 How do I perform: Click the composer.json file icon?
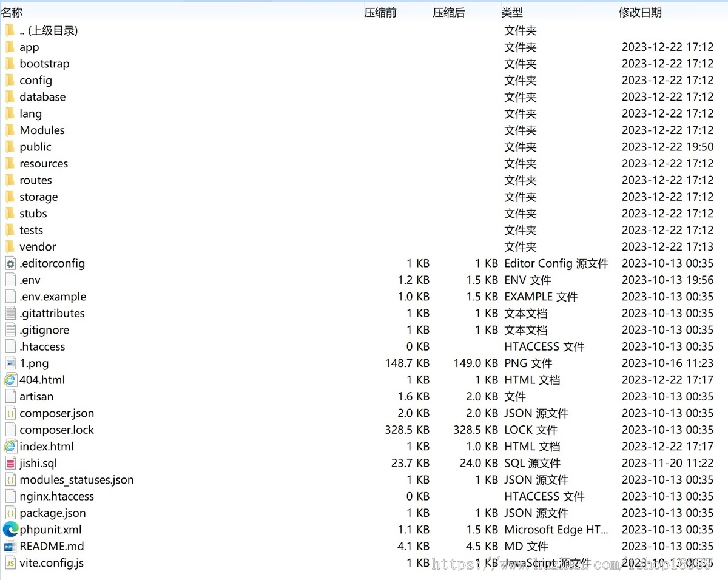(x=10, y=413)
